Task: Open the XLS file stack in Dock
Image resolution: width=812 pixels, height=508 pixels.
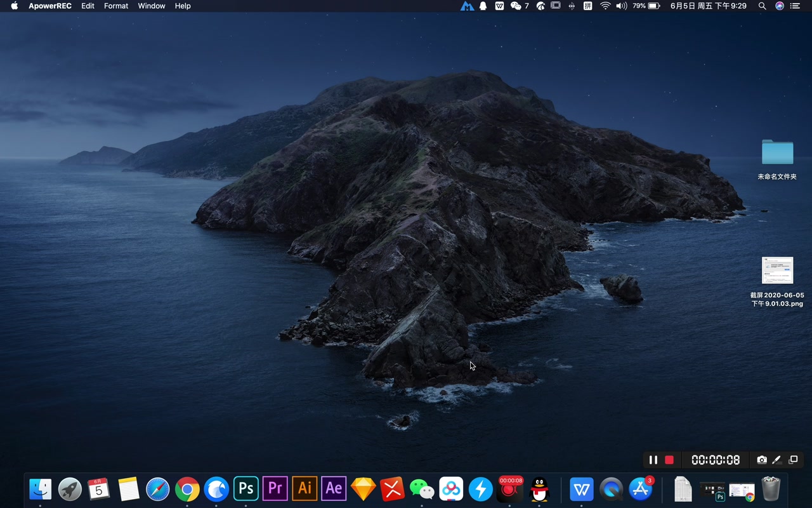Action: (683, 489)
